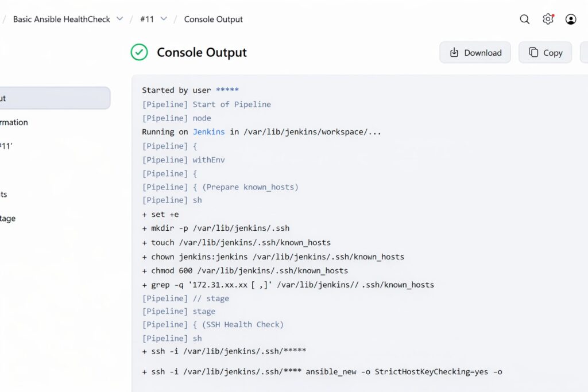Open the user account profile icon
The width and height of the screenshot is (588, 392).
[570, 20]
